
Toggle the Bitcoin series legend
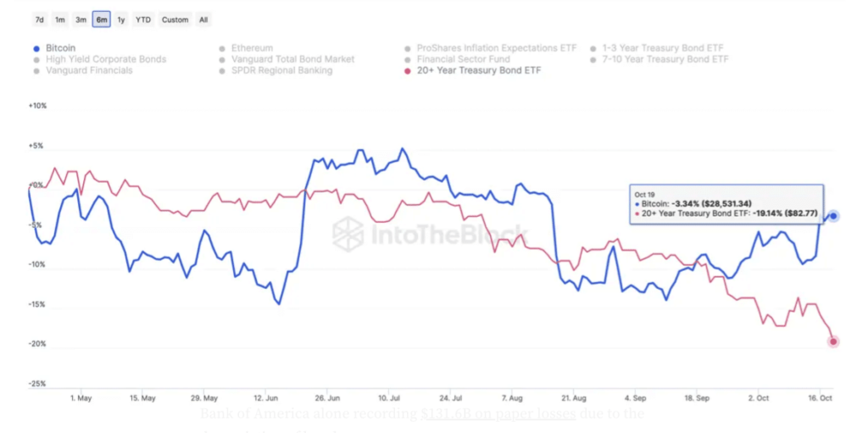pyautogui.click(x=59, y=48)
